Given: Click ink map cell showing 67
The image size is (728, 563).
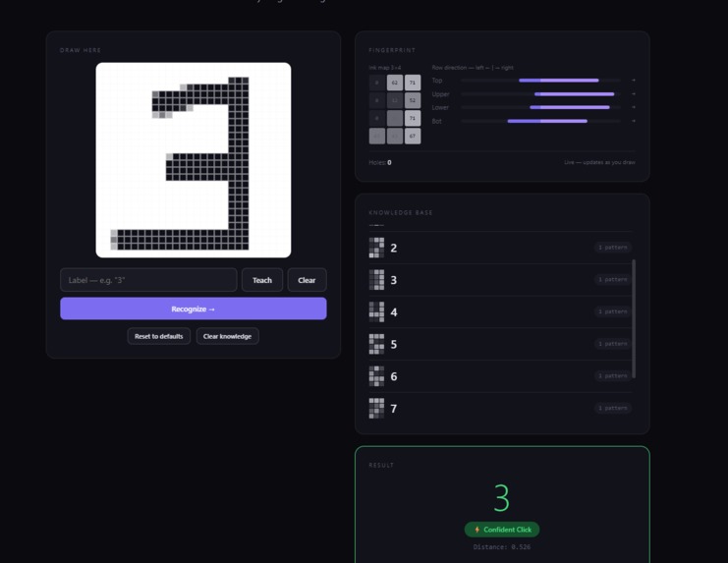Looking at the screenshot, I should tap(413, 136).
